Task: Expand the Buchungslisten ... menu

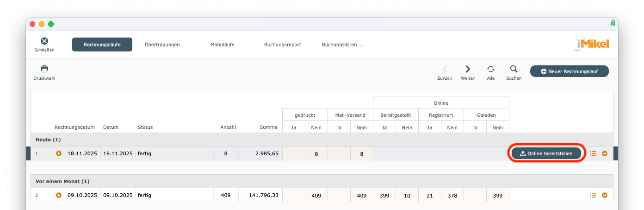Action: click(x=342, y=45)
